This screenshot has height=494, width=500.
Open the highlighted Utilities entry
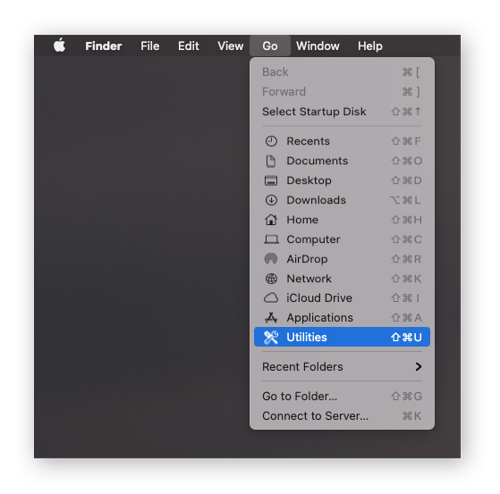tap(342, 337)
